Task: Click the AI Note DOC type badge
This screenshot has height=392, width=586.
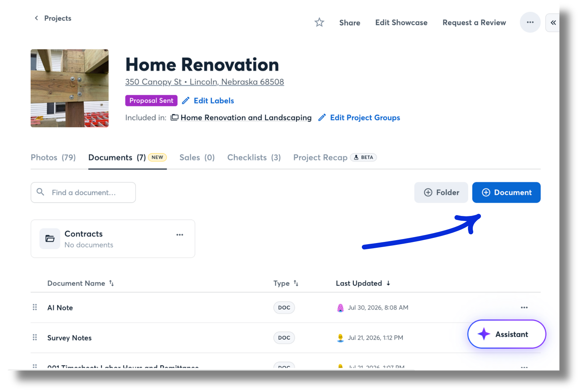Action: click(284, 307)
